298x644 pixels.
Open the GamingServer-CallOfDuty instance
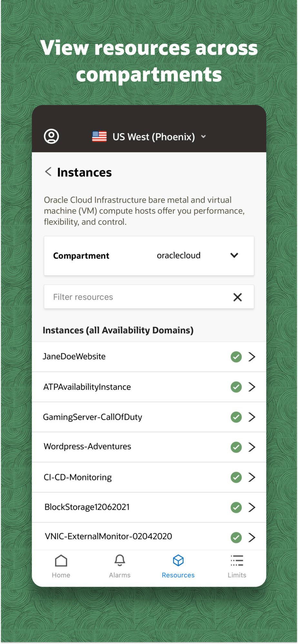click(x=149, y=417)
